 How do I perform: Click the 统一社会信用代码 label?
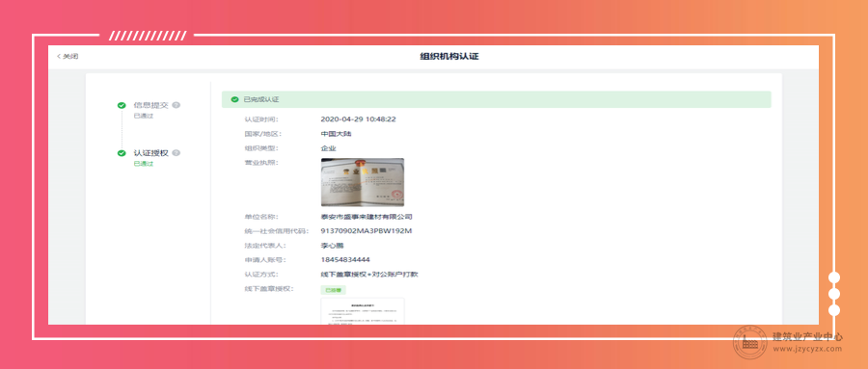coord(277,231)
